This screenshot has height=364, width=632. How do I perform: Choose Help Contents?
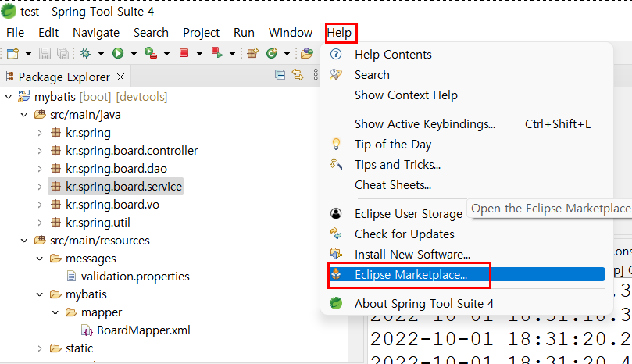[x=466, y=55]
